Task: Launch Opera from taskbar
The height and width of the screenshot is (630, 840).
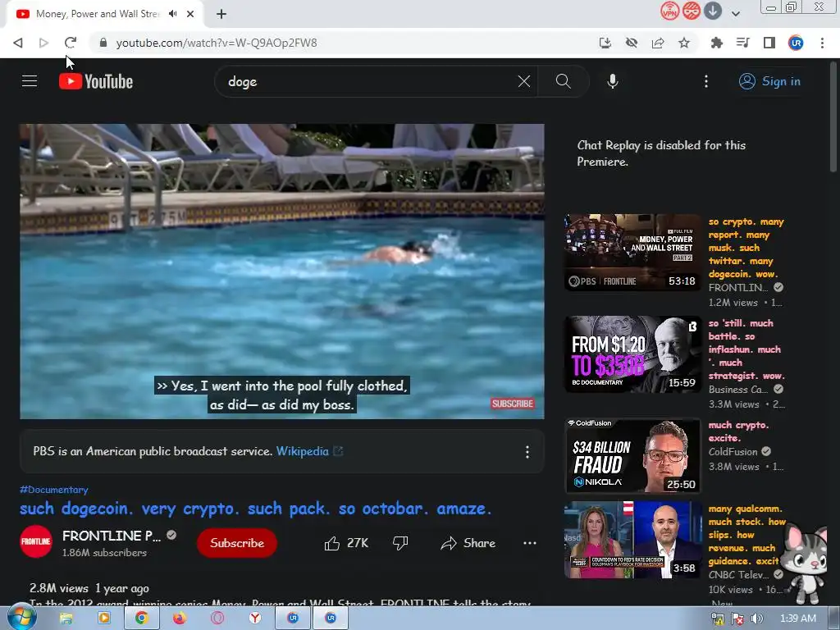Action: coord(217,619)
